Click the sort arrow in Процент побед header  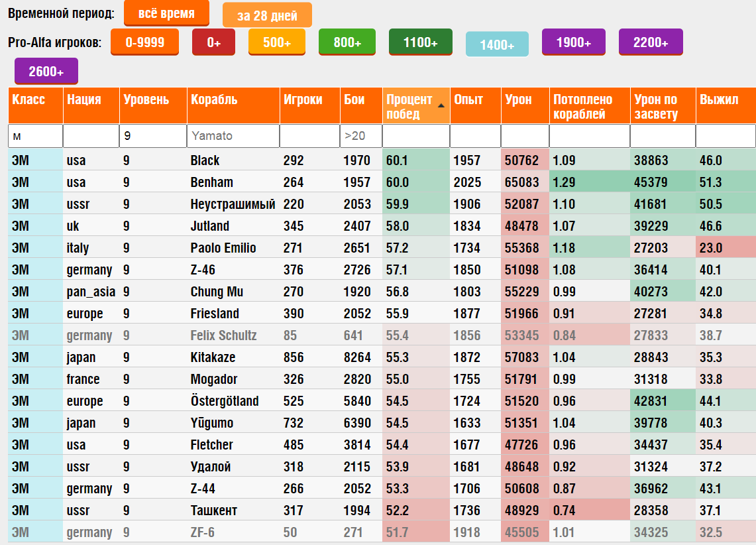pyautogui.click(x=441, y=105)
